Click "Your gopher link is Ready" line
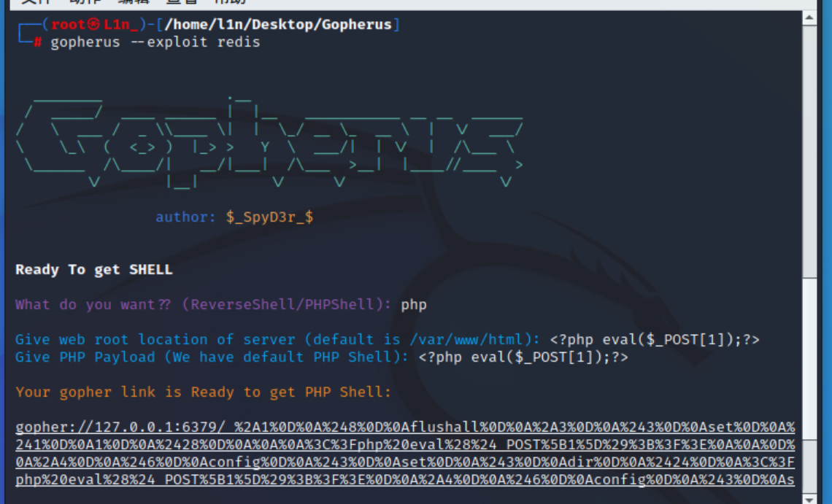 pos(203,392)
